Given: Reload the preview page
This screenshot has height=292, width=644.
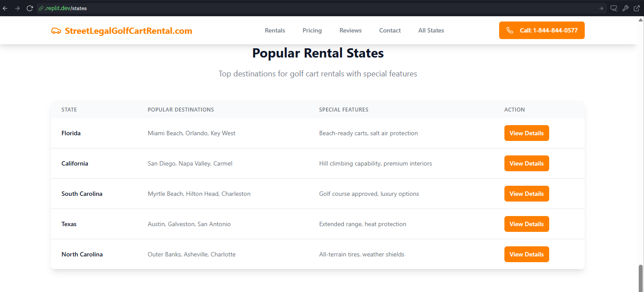Looking at the screenshot, I should pyautogui.click(x=30, y=8).
